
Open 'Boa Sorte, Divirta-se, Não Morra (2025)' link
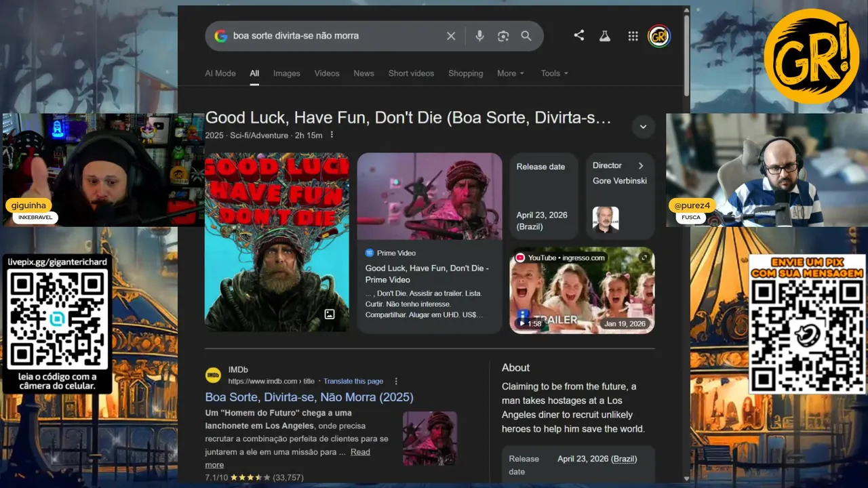tap(309, 397)
